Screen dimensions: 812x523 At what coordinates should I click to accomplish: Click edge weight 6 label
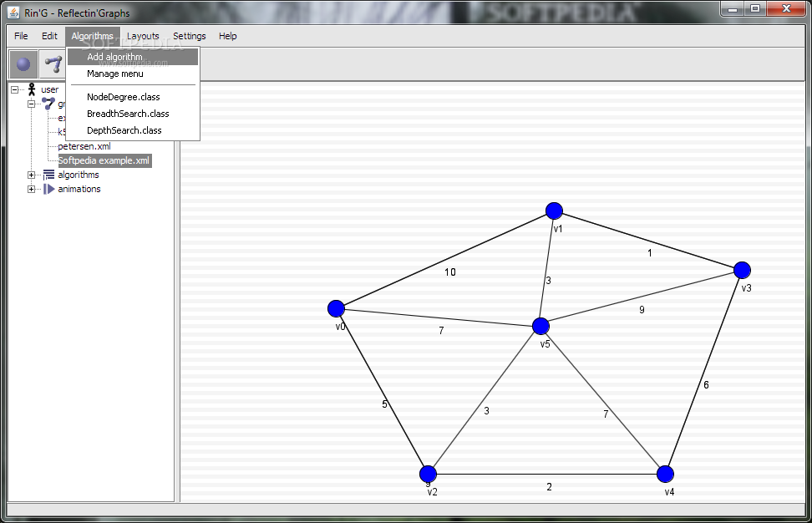[x=706, y=385]
